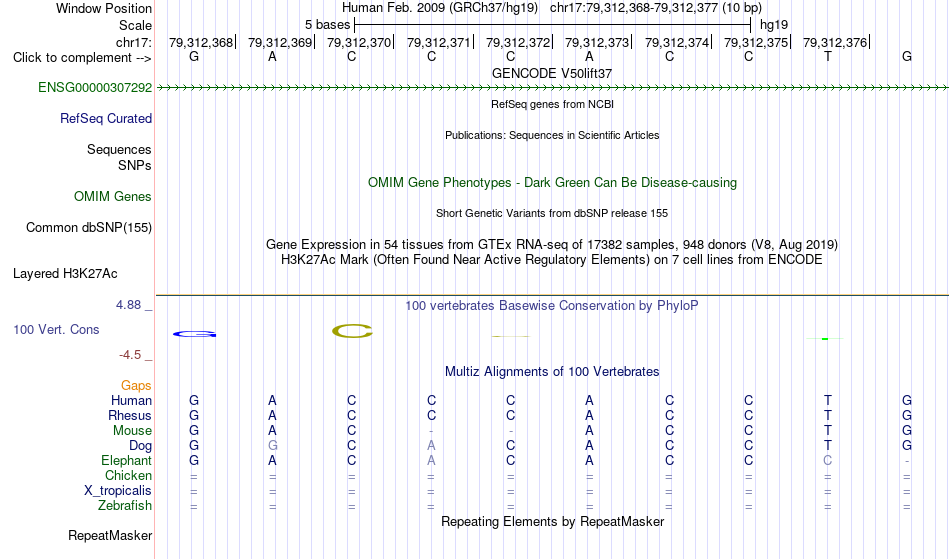950x559 pixels.
Task: Click the Window Position label
Action: click(x=104, y=8)
